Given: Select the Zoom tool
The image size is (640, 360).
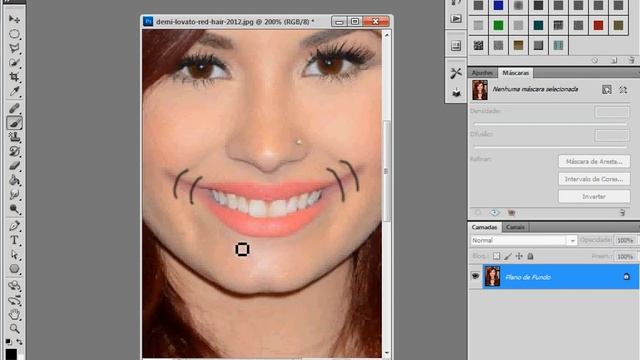Looking at the screenshot, I should click(x=14, y=328).
